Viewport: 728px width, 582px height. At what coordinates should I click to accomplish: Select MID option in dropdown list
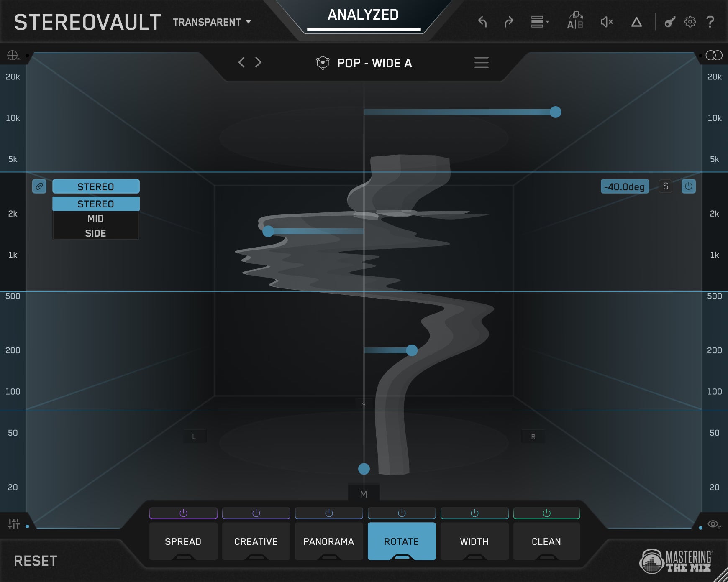pyautogui.click(x=96, y=218)
